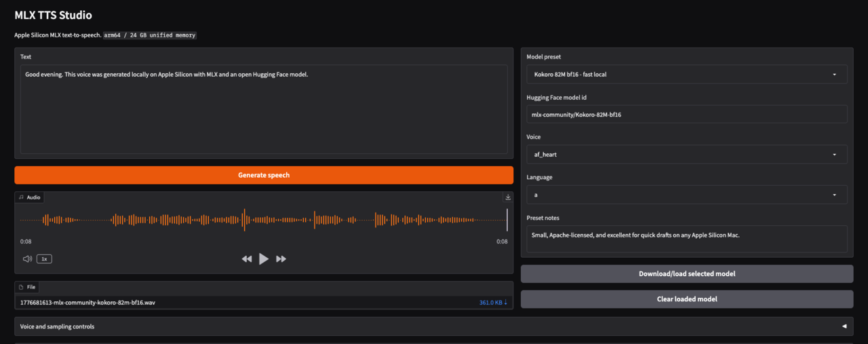Click Download/load selected model
The image size is (868, 344).
687,274
